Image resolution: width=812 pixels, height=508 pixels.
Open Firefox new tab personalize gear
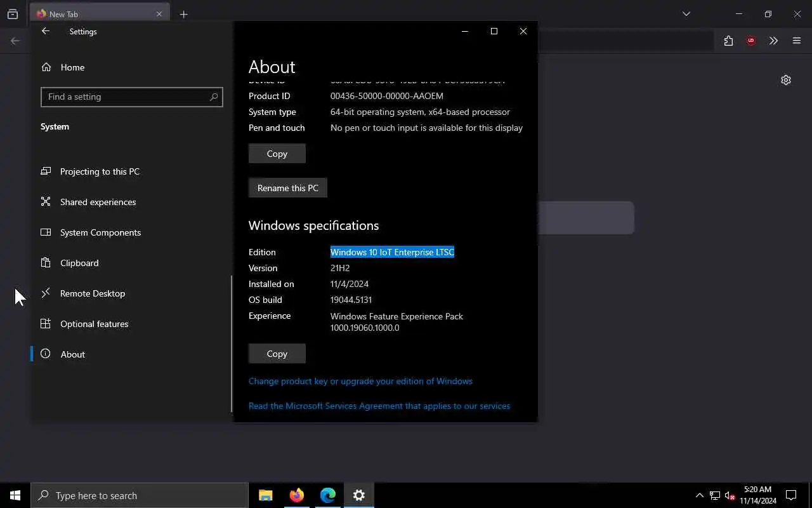786,80
